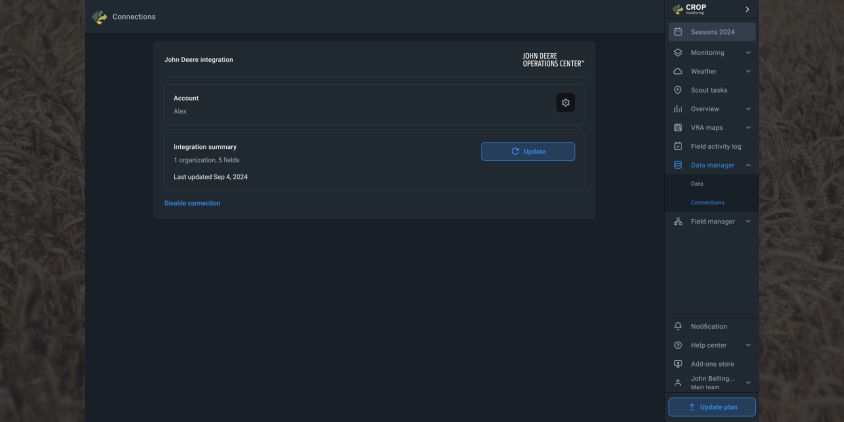Click the Data manager database icon

click(678, 165)
